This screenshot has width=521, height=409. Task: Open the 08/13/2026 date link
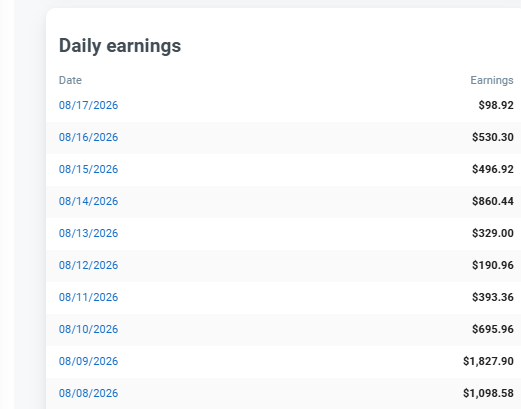[88, 233]
